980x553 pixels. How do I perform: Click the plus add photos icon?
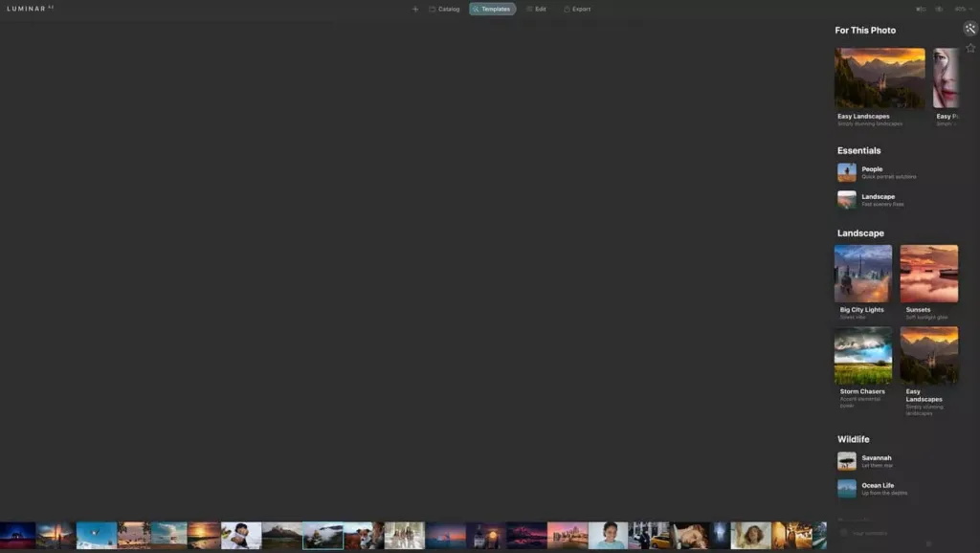(415, 9)
